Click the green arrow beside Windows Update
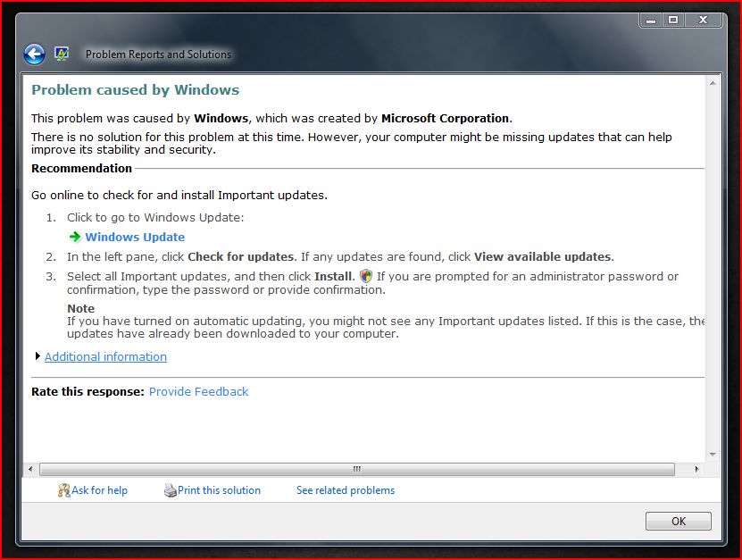Viewport: 742px width, 560px height. pos(75,238)
